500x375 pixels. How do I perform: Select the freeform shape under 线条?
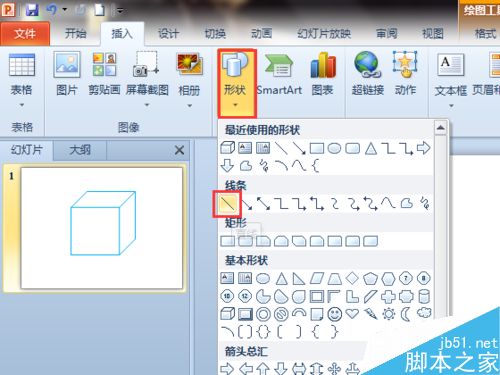coord(406,203)
